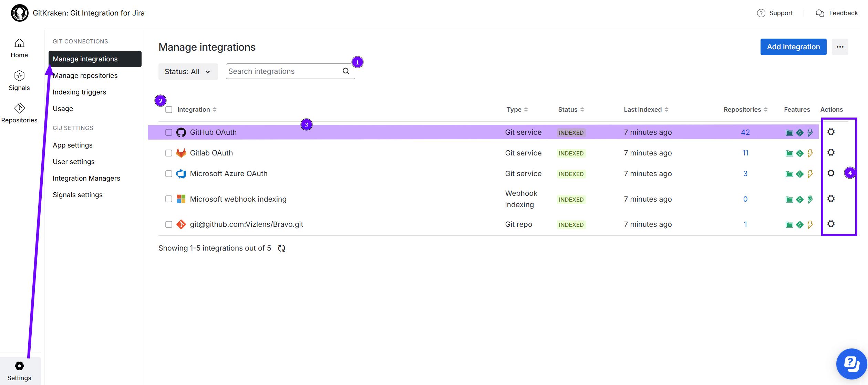
Task: Navigate to Indexing triggers
Action: pos(79,92)
